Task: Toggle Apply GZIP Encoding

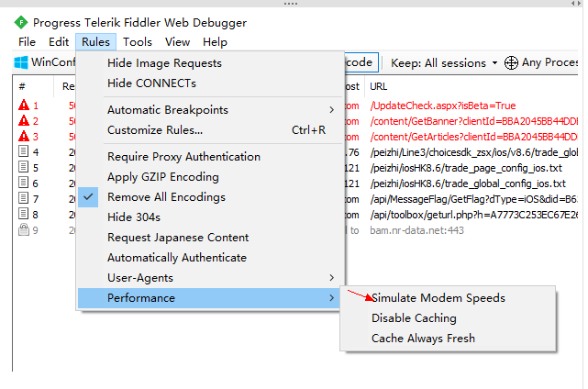Action: pyautogui.click(x=210, y=177)
